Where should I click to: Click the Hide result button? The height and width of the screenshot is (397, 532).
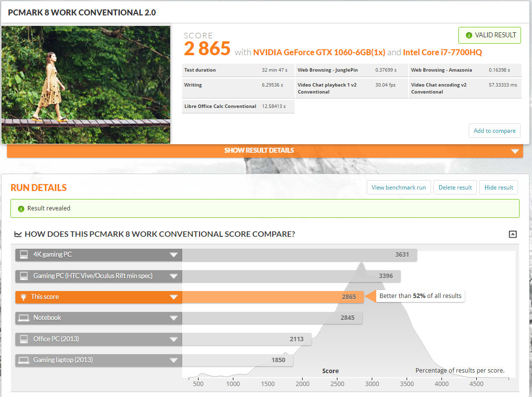click(x=498, y=188)
